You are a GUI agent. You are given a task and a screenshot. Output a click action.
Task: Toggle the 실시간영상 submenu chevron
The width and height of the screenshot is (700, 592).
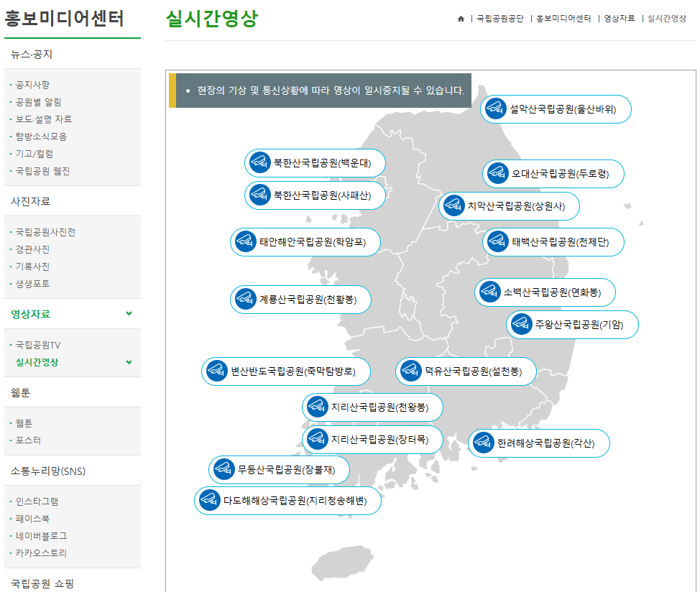(129, 362)
